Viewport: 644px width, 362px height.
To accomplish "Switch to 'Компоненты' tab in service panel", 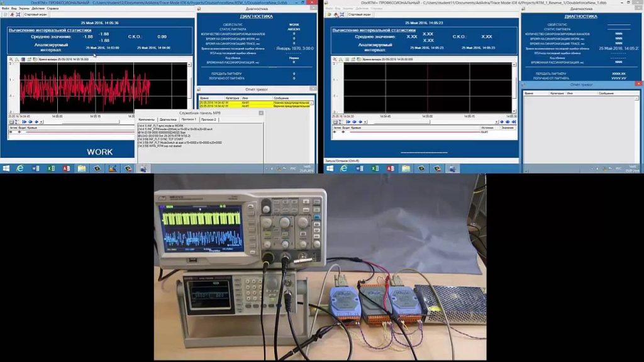I will pos(147,119).
